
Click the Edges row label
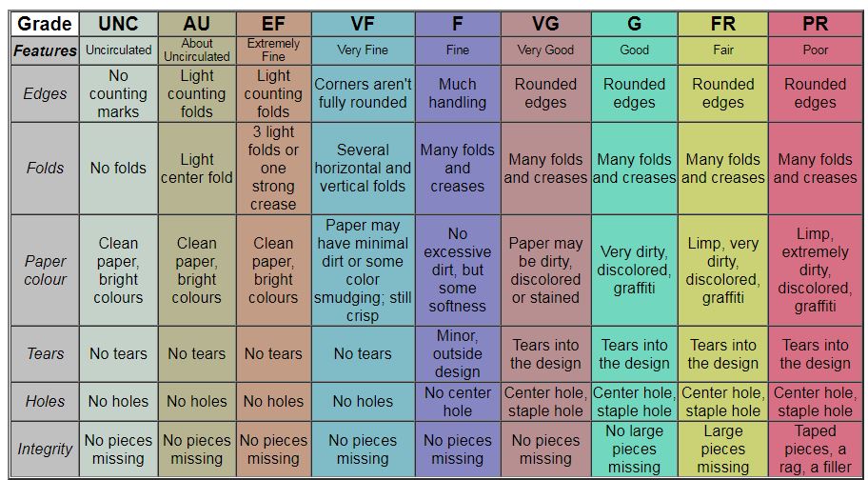(45, 93)
